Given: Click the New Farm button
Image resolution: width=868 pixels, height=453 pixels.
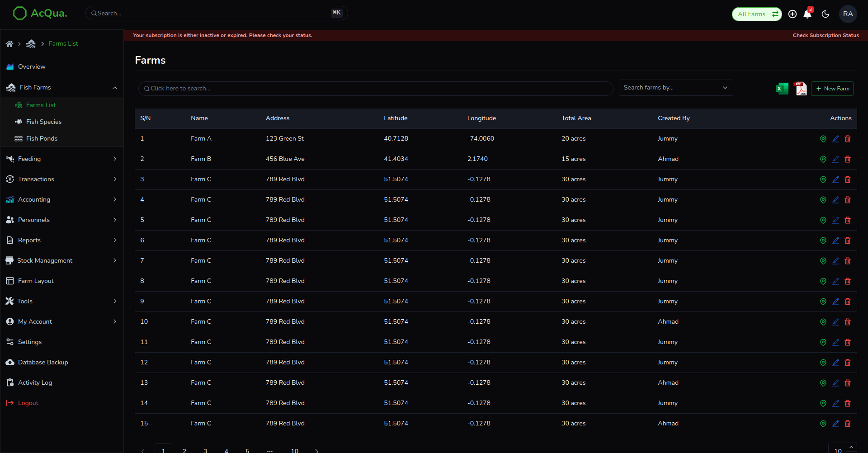Looking at the screenshot, I should click(x=832, y=88).
